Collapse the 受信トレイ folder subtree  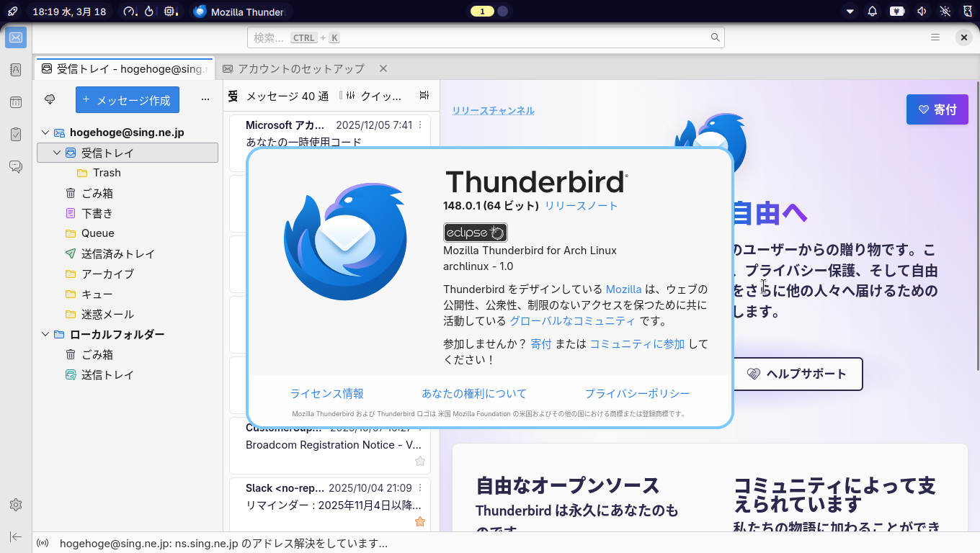[x=57, y=153]
